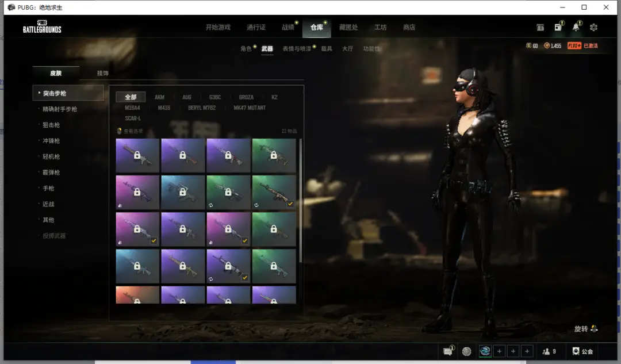Select the 仓库 tab
Viewport: 621px width, 364px height.
pos(316,27)
